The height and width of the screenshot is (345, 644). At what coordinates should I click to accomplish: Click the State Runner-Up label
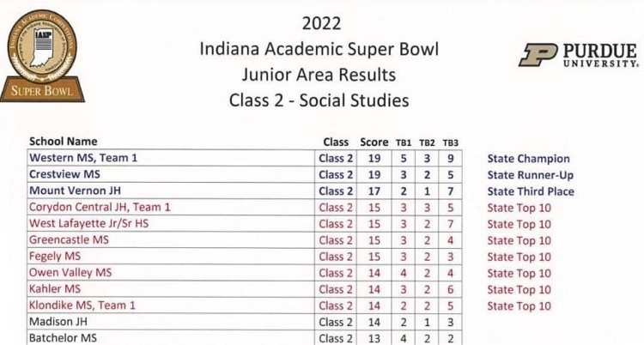[x=528, y=174]
